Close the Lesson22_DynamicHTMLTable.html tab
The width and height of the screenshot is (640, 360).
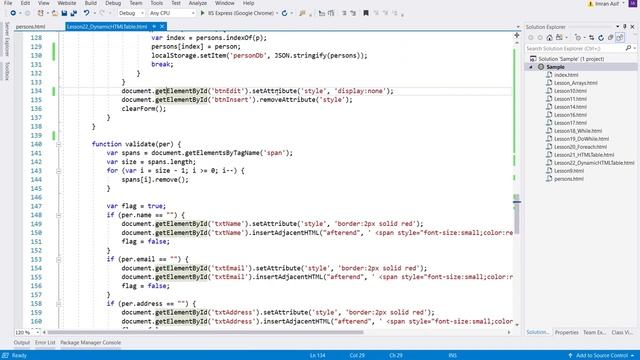click(x=162, y=27)
